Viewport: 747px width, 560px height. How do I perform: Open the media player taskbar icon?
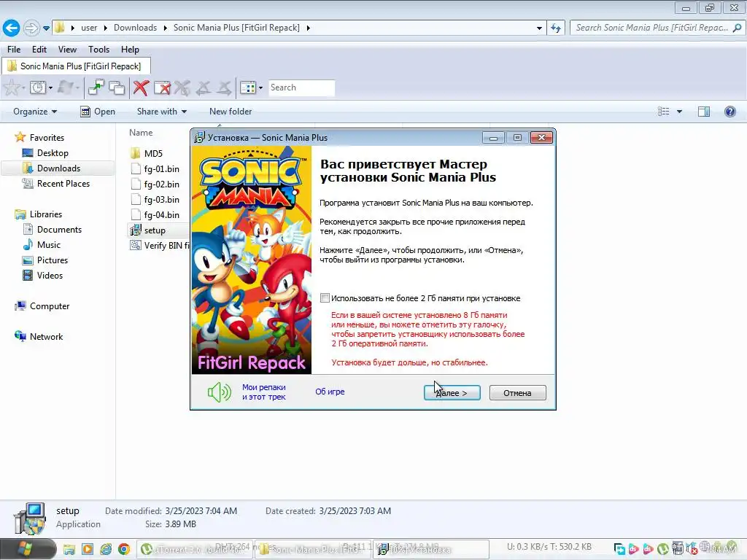[88, 550]
